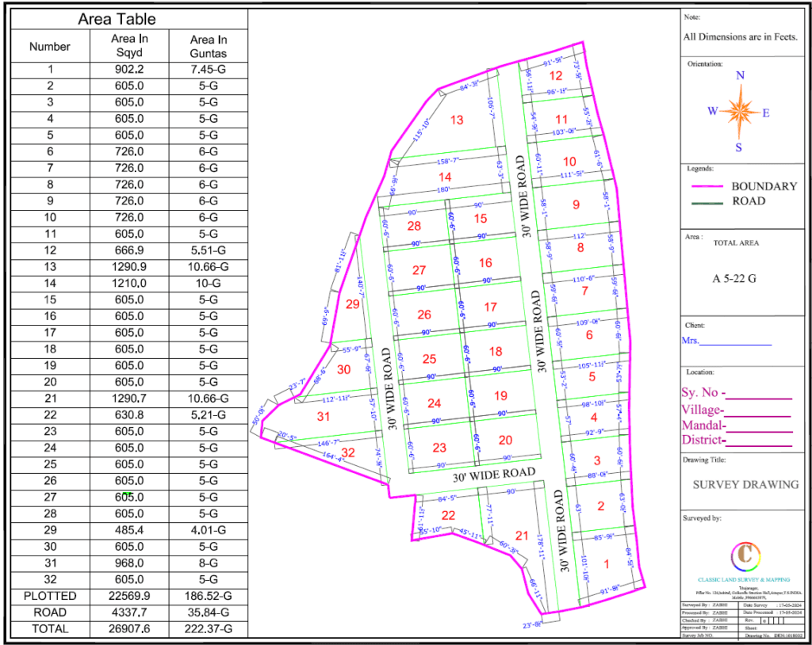
Task: Select the PLOTTED row label in table
Action: pos(50,596)
